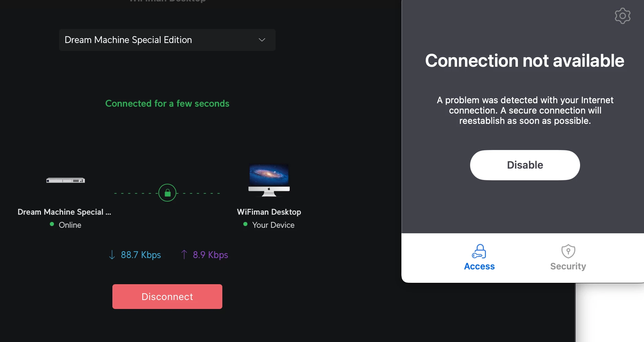Switch to the Access tab

[479, 258]
